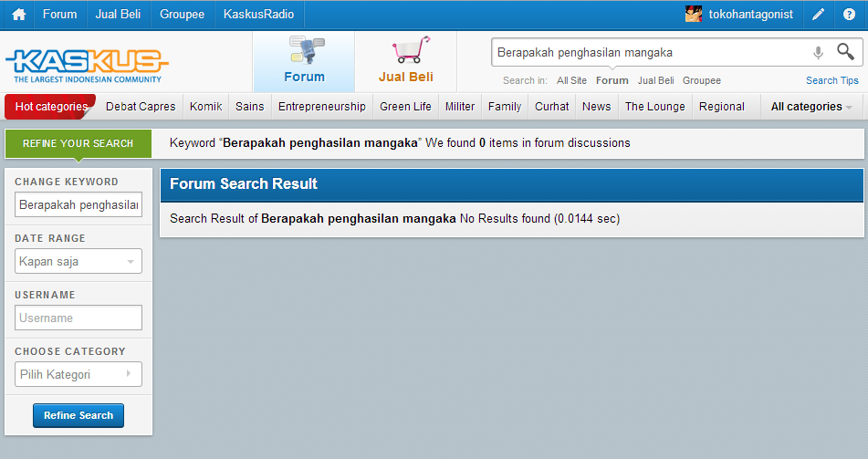Open tokohantagonist avatar picture

click(694, 14)
